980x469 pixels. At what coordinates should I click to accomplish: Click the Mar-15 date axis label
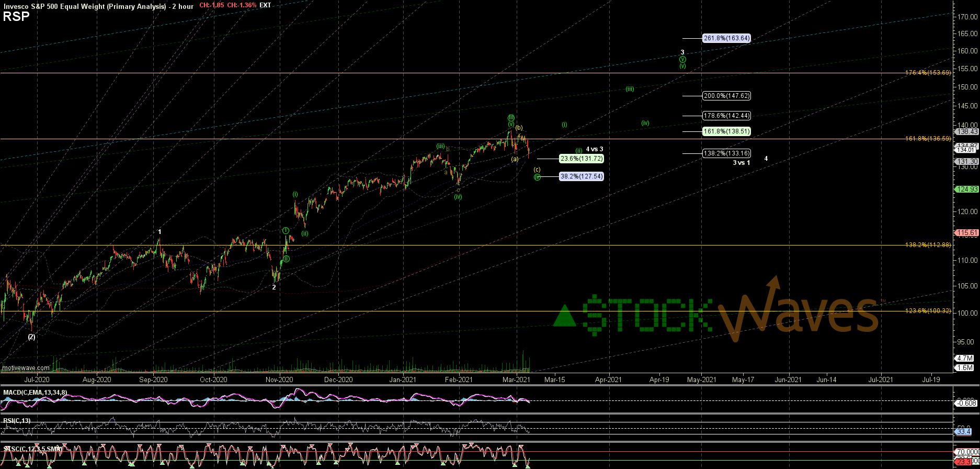click(555, 379)
